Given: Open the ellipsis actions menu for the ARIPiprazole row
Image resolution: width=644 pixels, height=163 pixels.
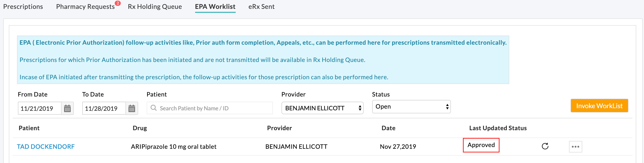Looking at the screenshot, I should pos(576,147).
